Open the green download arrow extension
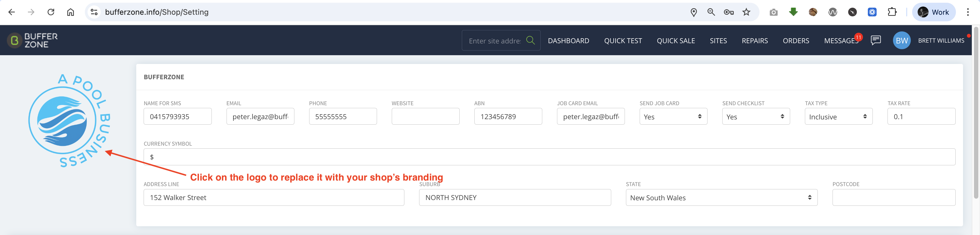 click(x=793, y=12)
